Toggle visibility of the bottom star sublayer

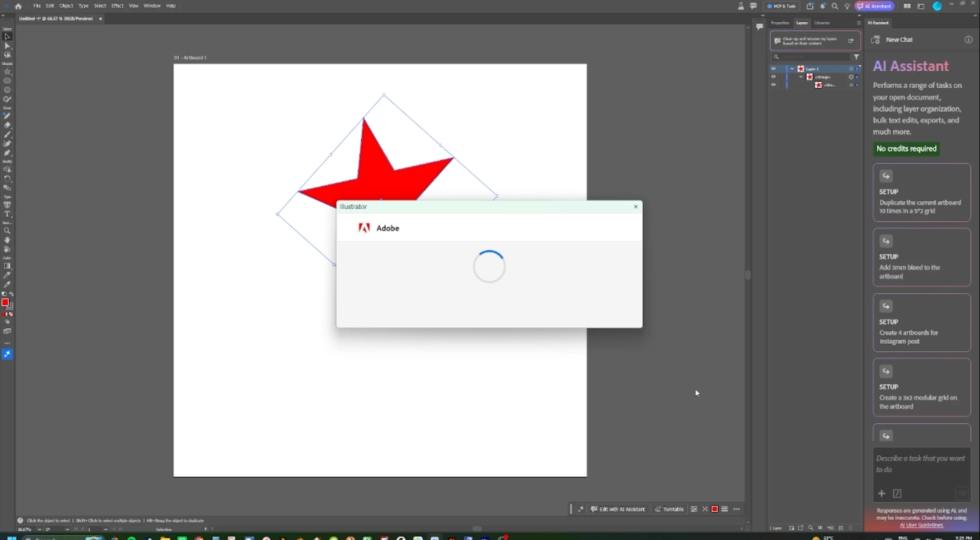[x=773, y=85]
